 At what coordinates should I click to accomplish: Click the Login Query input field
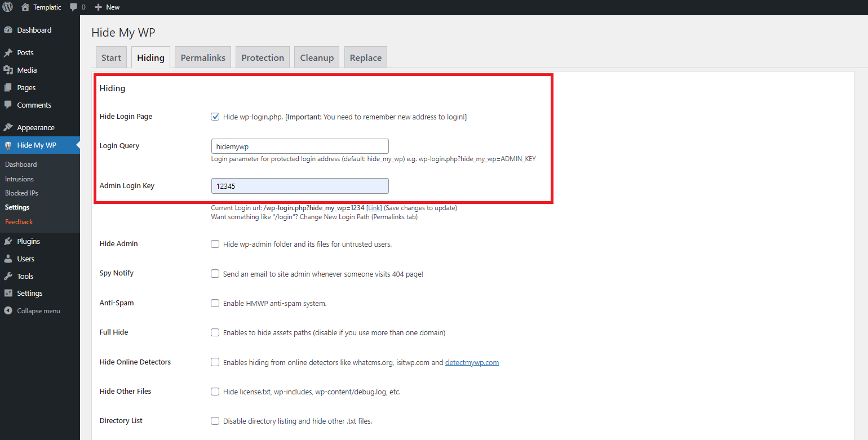point(300,146)
